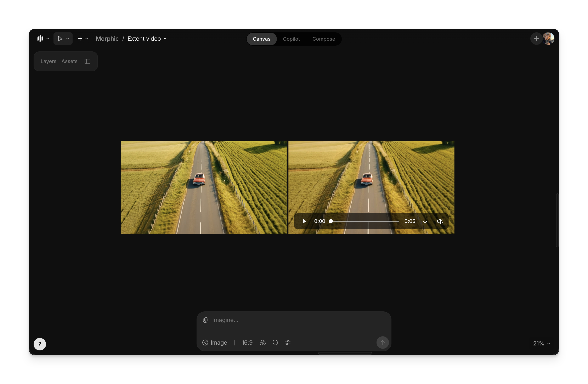
Task: Click the submit arrow button
Action: [x=383, y=343]
